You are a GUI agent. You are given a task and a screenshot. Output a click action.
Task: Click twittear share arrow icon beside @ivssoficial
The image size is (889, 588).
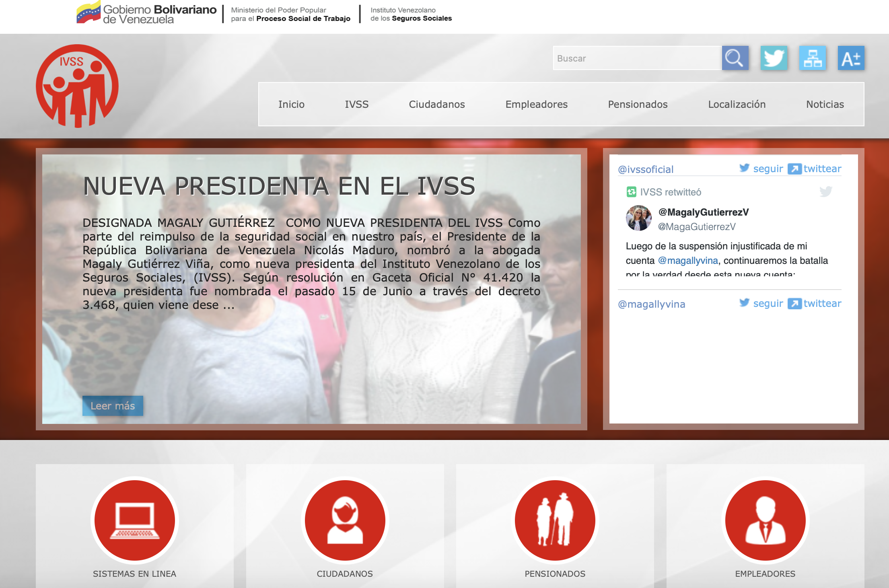794,169
